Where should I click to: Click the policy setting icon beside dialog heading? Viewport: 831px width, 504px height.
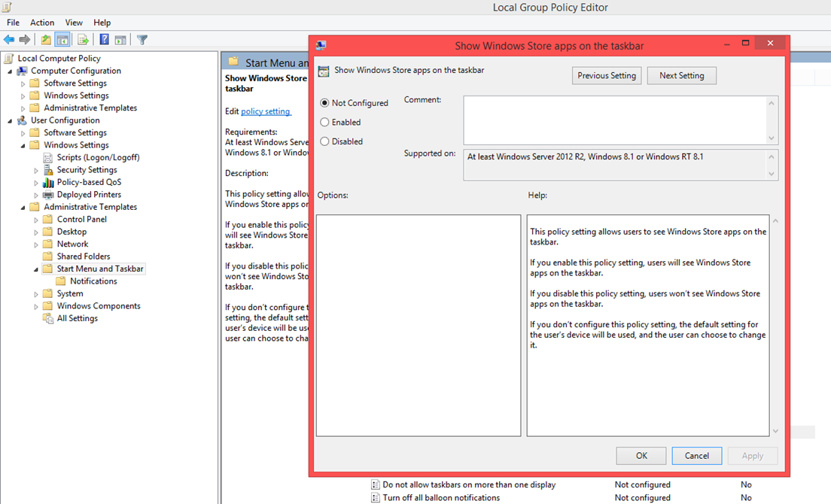tap(323, 71)
